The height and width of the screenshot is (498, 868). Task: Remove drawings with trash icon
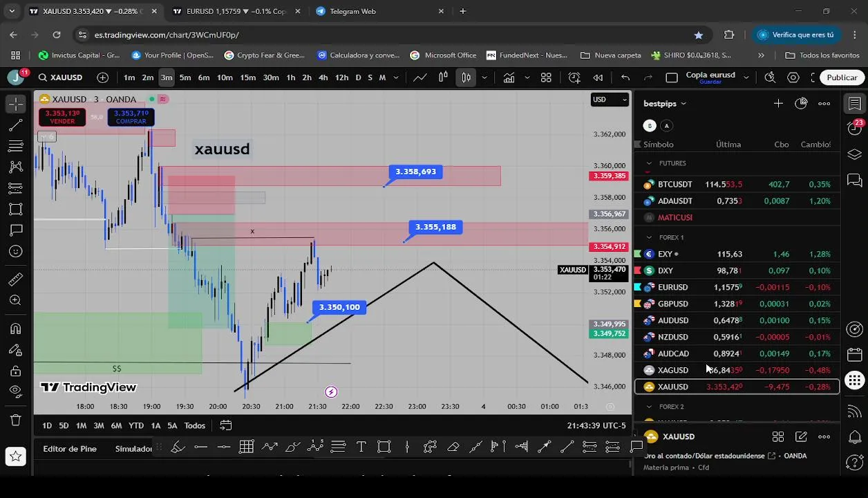pos(16,420)
